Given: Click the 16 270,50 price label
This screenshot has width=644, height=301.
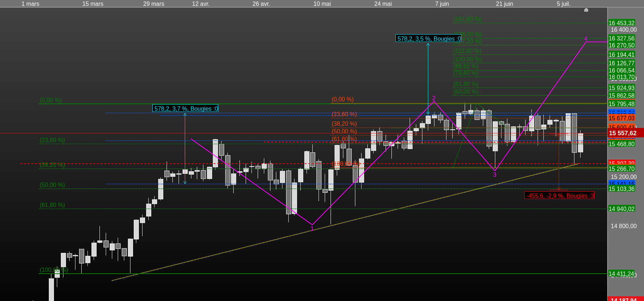Looking at the screenshot, I should tap(622, 45).
